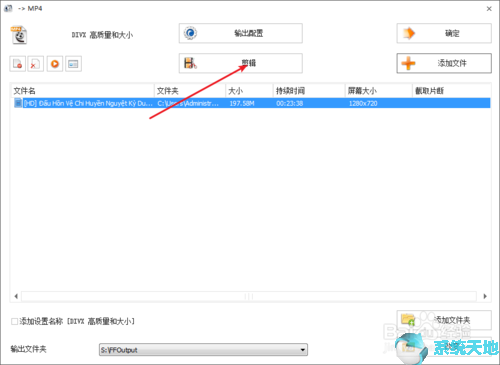The image size is (500, 365).
Task: Expand the 输出文件夹 dropdown
Action: click(x=303, y=350)
